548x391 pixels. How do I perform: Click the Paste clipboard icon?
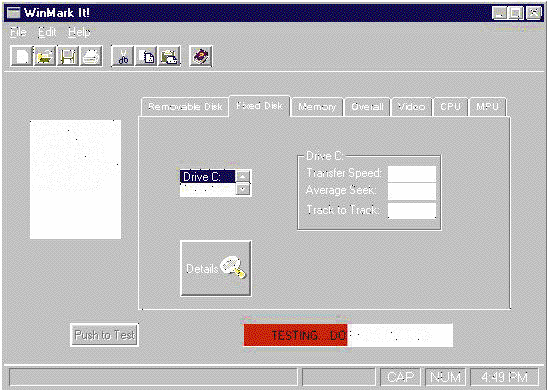point(169,56)
